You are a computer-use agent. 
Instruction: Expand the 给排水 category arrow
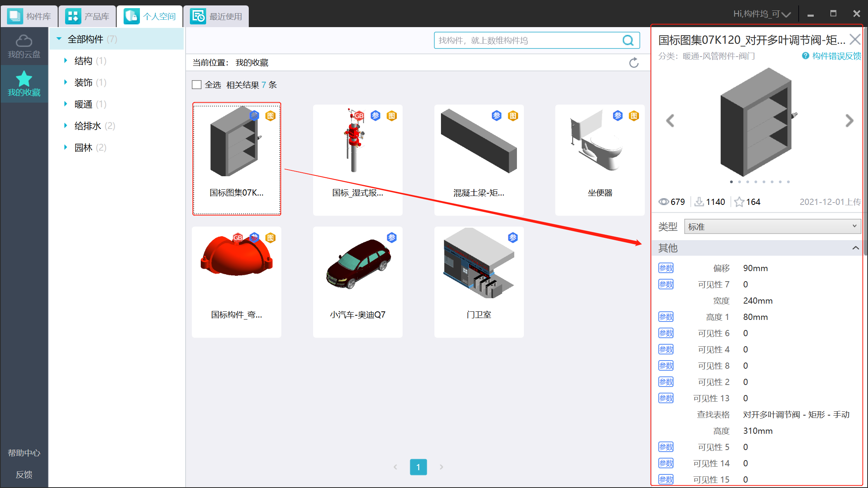tap(65, 125)
